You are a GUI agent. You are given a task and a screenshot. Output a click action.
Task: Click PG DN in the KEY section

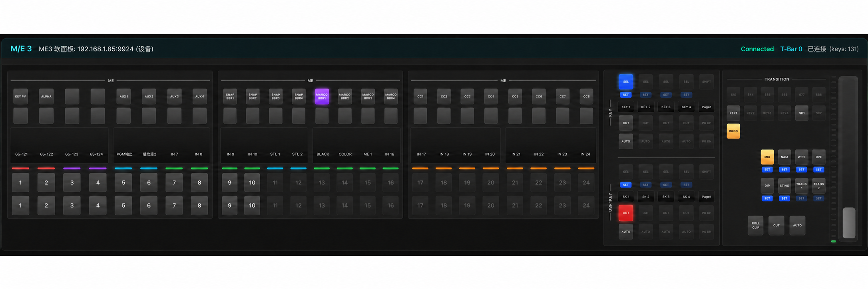coord(707,141)
